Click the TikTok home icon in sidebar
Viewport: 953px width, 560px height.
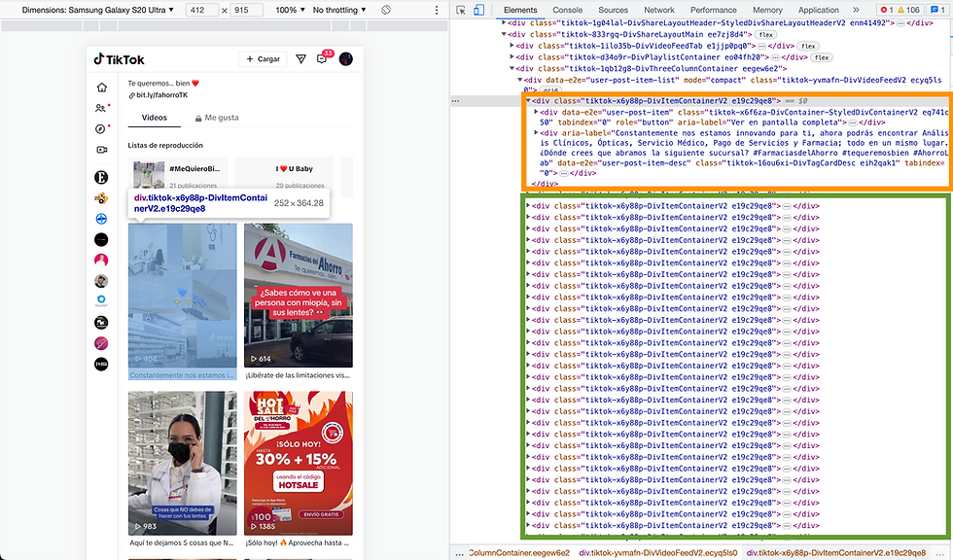(101, 87)
